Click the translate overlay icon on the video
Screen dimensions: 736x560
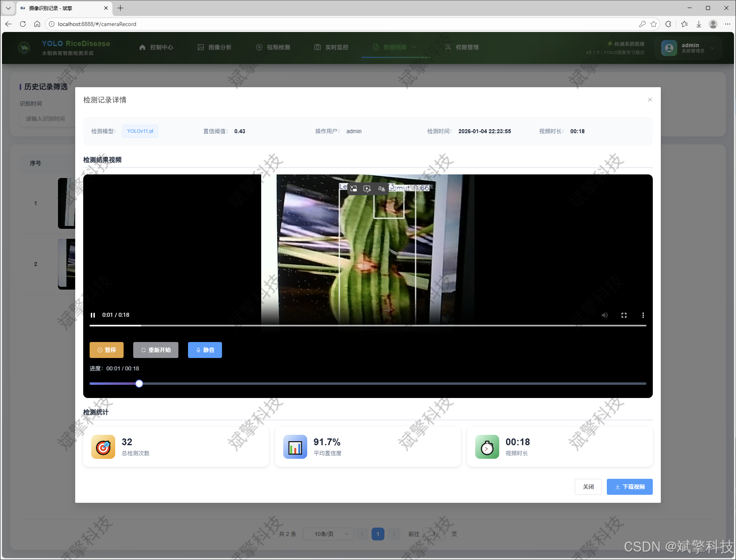(382, 188)
